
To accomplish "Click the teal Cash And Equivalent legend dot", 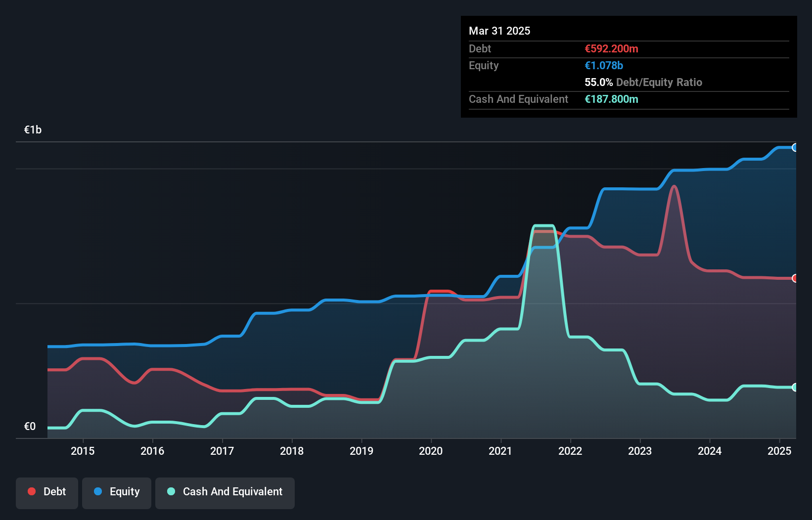I will tap(171, 491).
